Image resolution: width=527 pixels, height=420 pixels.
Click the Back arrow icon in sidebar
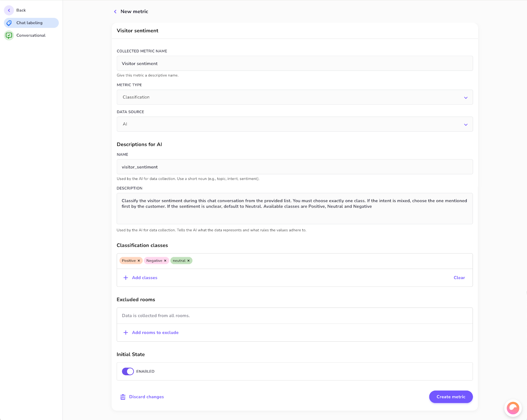click(x=9, y=10)
